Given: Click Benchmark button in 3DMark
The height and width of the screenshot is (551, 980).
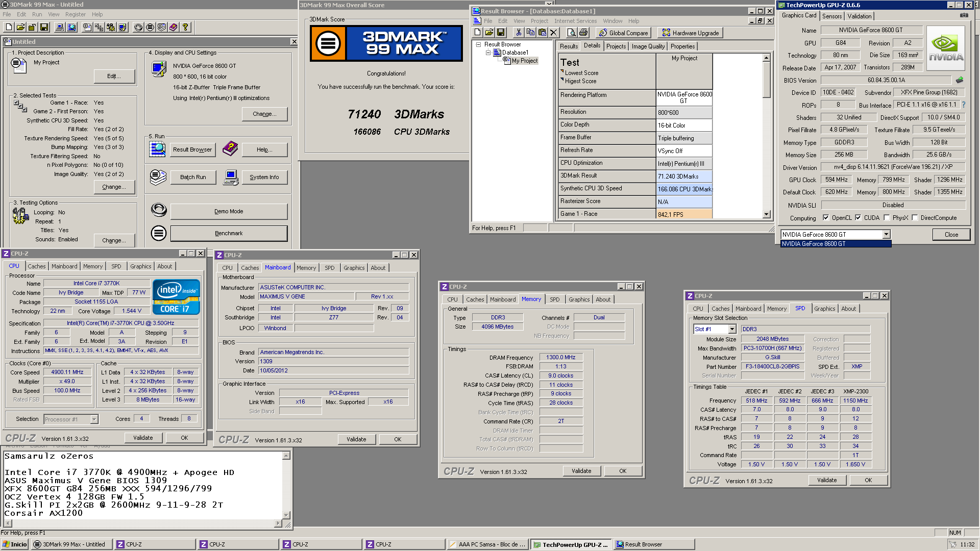Looking at the screenshot, I should (x=229, y=234).
